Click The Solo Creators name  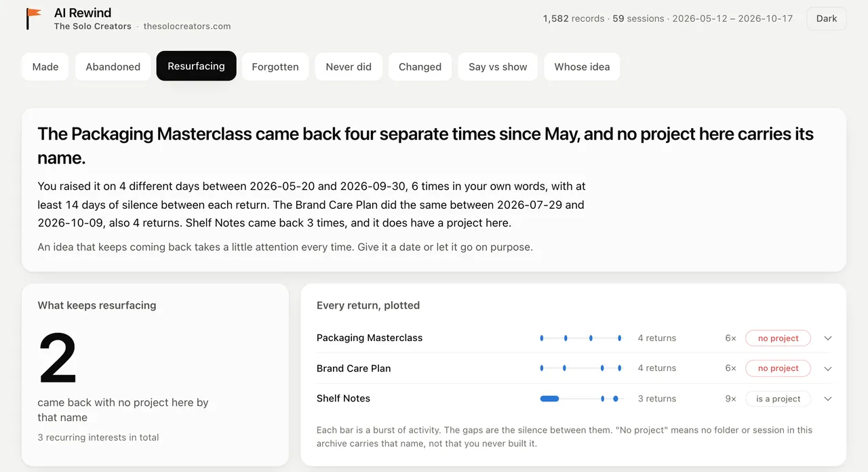(x=93, y=26)
